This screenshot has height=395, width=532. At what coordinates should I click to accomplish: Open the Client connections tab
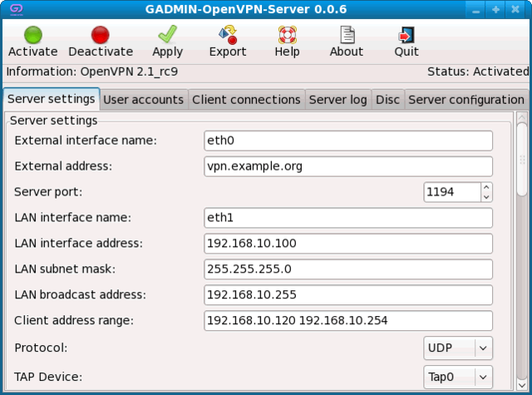[x=246, y=100]
